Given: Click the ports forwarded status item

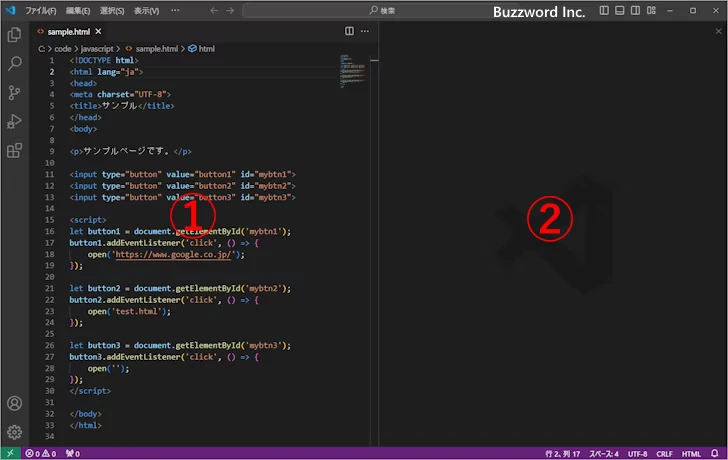Looking at the screenshot, I should [x=72, y=454].
